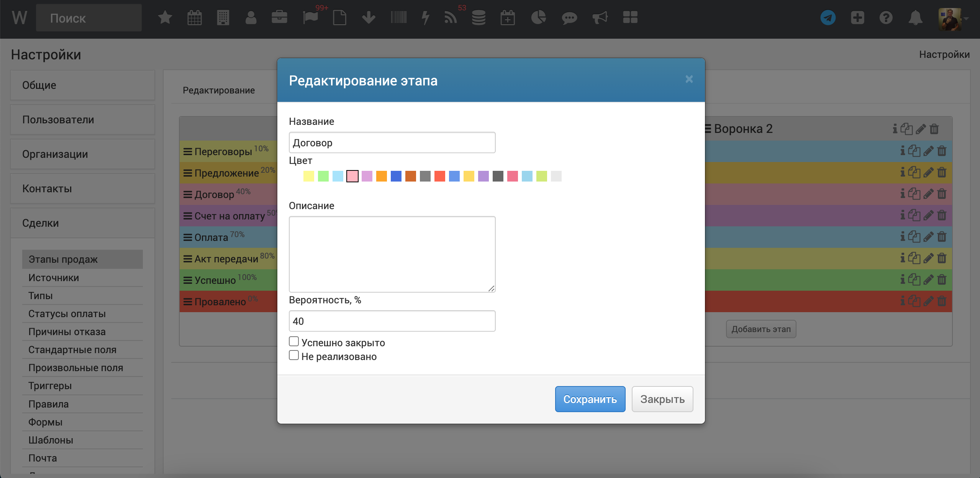Select Триггеры in the settings sidebar
This screenshot has width=980, height=478.
click(50, 386)
